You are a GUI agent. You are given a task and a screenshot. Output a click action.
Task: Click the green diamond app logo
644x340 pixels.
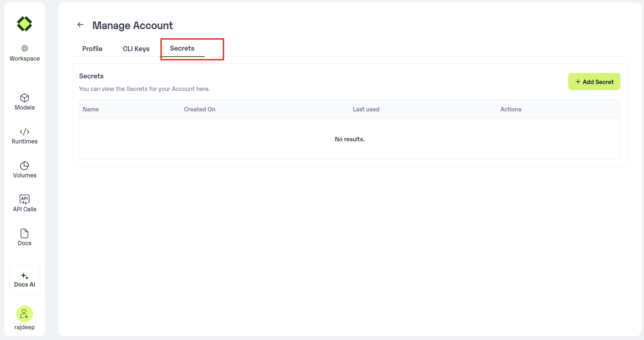(24, 24)
